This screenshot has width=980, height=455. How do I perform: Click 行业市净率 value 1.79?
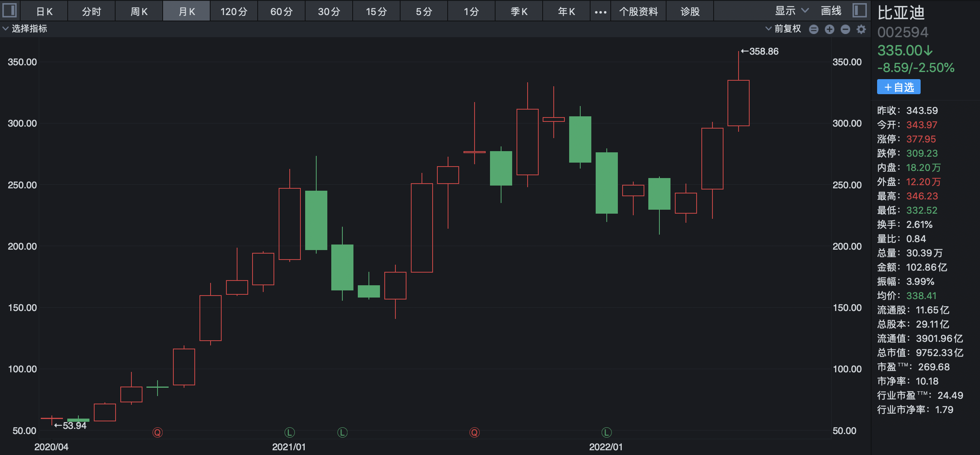click(x=944, y=409)
